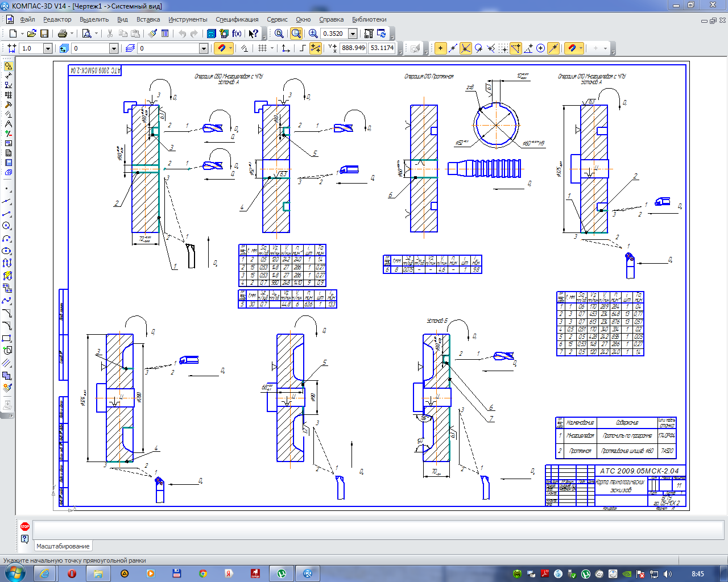This screenshot has width=728, height=582.
Task: Open the Редактор menu
Action: click(57, 19)
